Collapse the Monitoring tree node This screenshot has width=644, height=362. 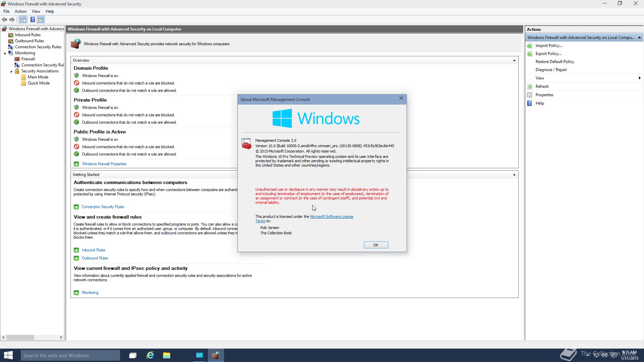pyautogui.click(x=5, y=53)
